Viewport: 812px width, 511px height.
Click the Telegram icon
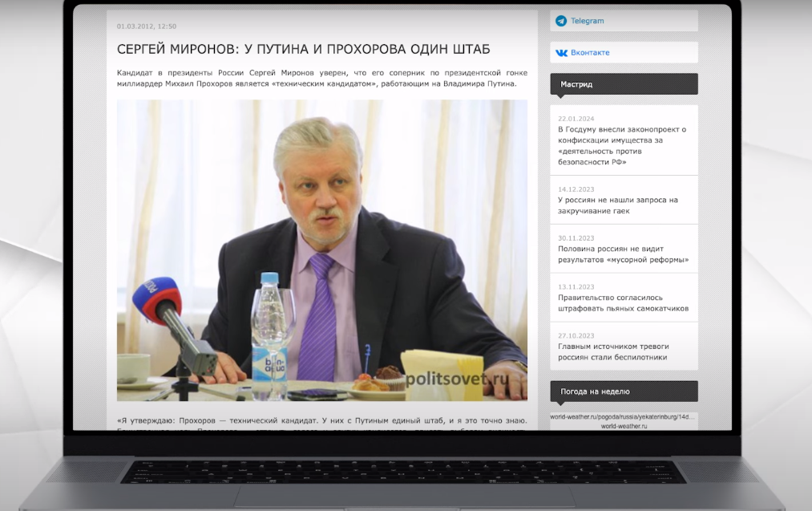pos(561,21)
